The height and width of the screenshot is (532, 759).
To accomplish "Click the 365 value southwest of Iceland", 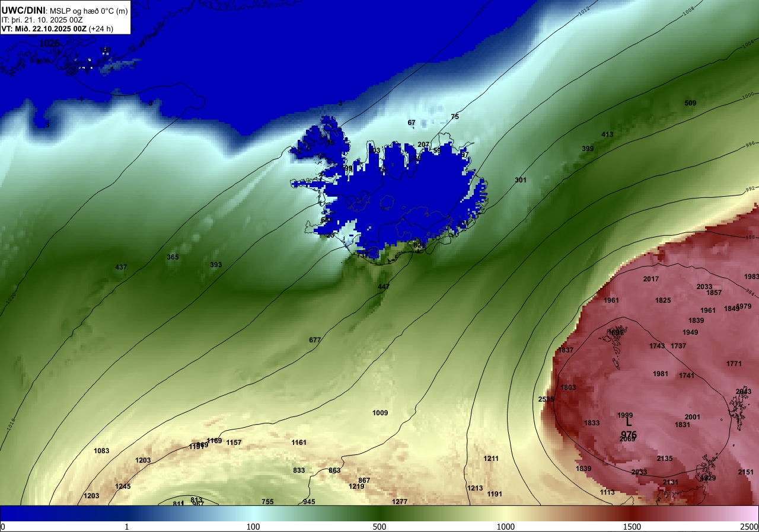I will pos(173,257).
